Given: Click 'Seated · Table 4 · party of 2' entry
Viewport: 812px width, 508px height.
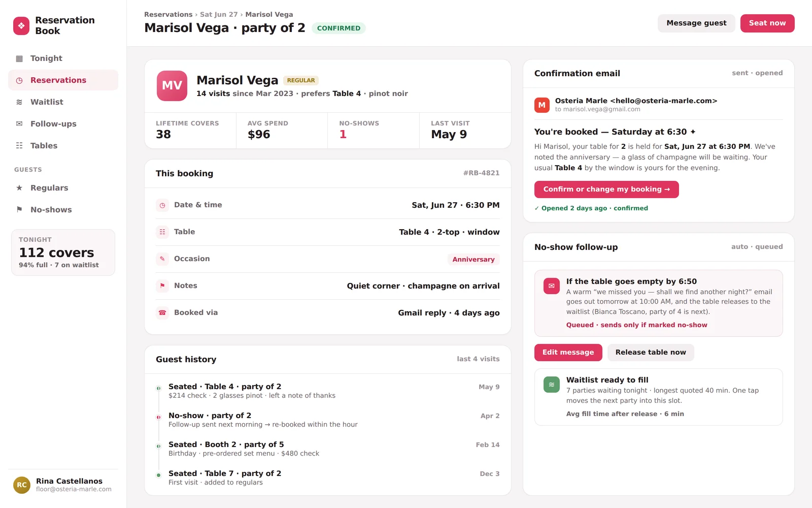Looking at the screenshot, I should [x=225, y=387].
